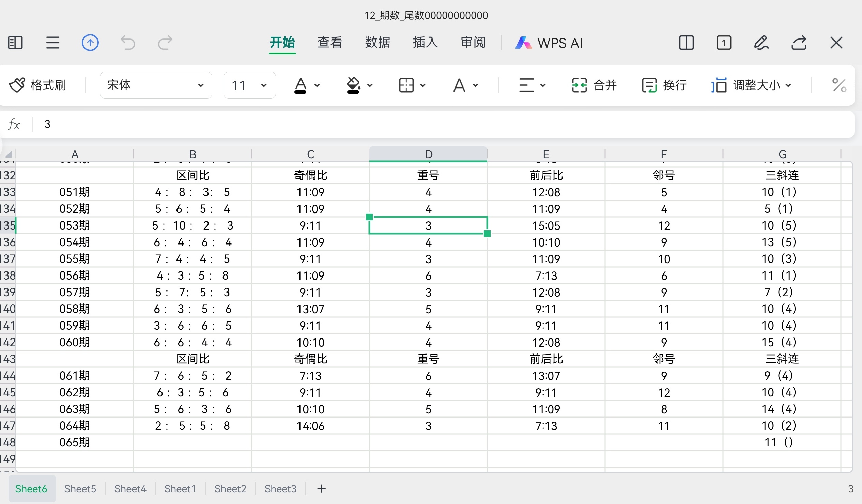The height and width of the screenshot is (504, 862).
Task: Add a new sheet with plus button
Action: coord(322,489)
